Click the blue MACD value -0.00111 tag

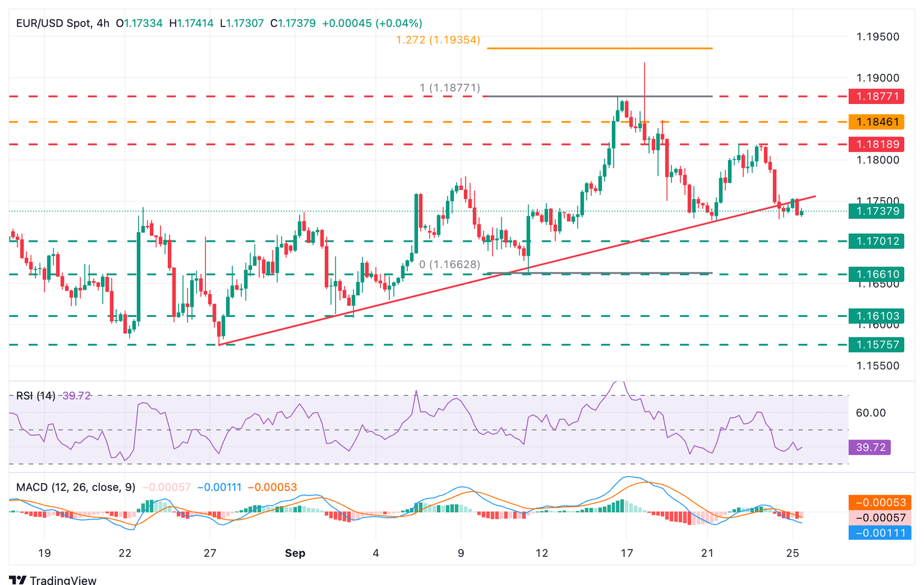pos(880,533)
